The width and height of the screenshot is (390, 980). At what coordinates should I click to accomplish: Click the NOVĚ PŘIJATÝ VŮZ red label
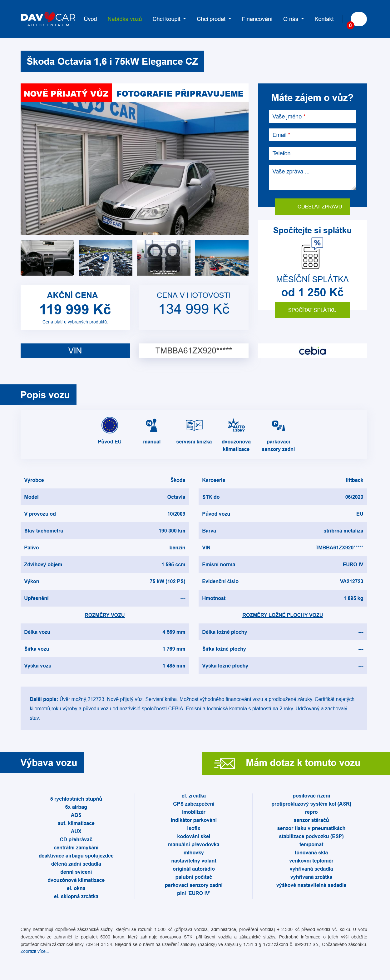66,93
